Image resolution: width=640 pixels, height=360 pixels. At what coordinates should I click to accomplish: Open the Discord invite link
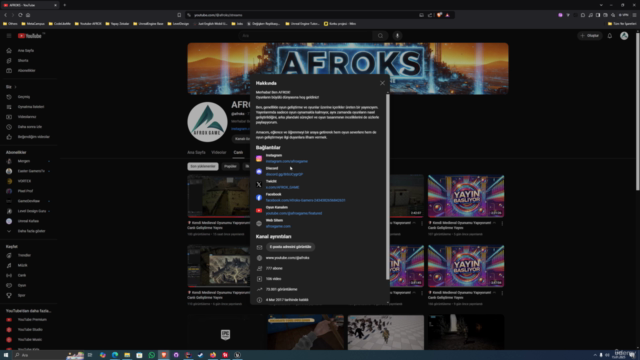pos(284,174)
